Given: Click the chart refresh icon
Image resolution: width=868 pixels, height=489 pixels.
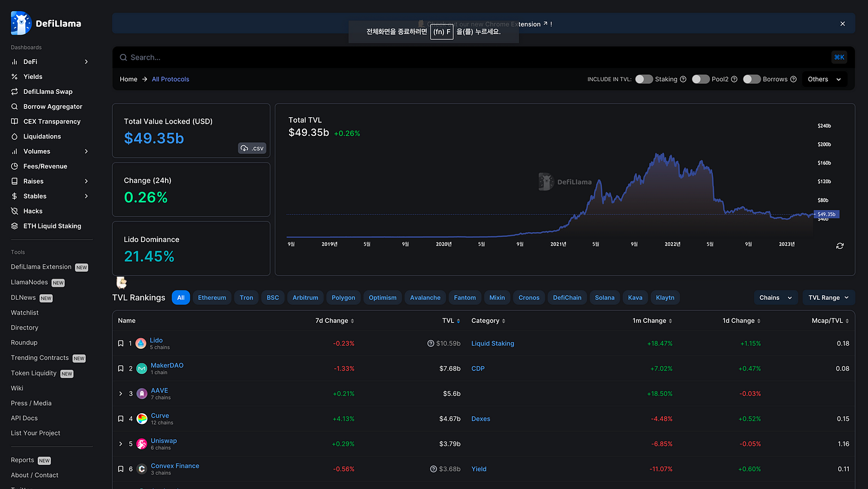Looking at the screenshot, I should pyautogui.click(x=839, y=246).
